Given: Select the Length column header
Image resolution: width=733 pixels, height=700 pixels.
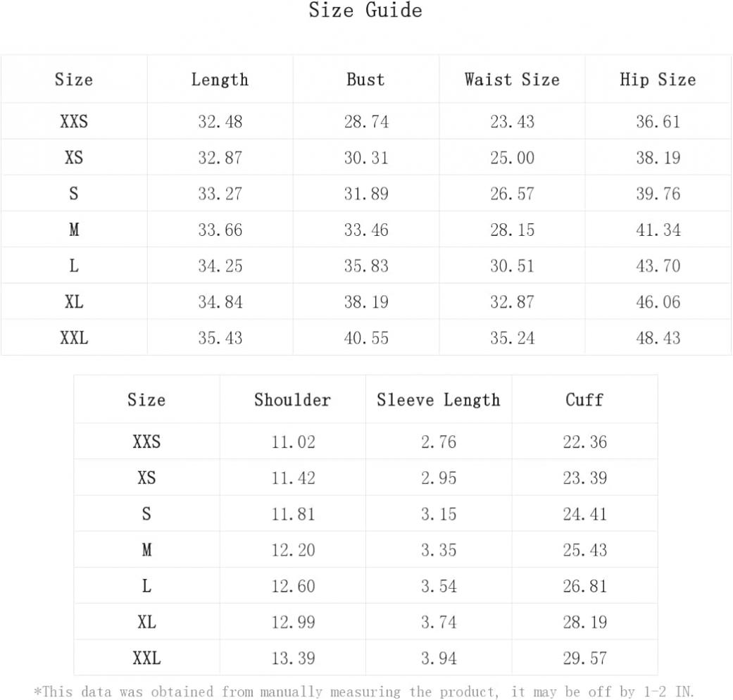Looking at the screenshot, I should tap(220, 80).
